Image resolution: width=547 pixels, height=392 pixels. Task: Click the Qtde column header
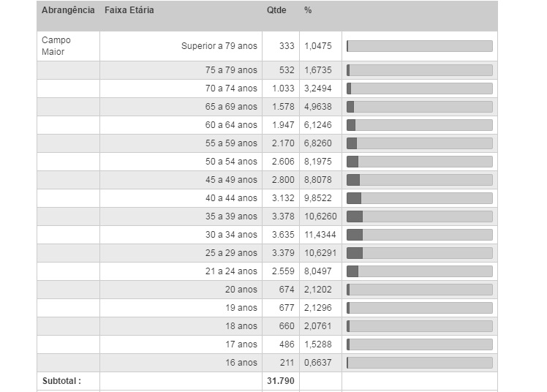(x=276, y=10)
